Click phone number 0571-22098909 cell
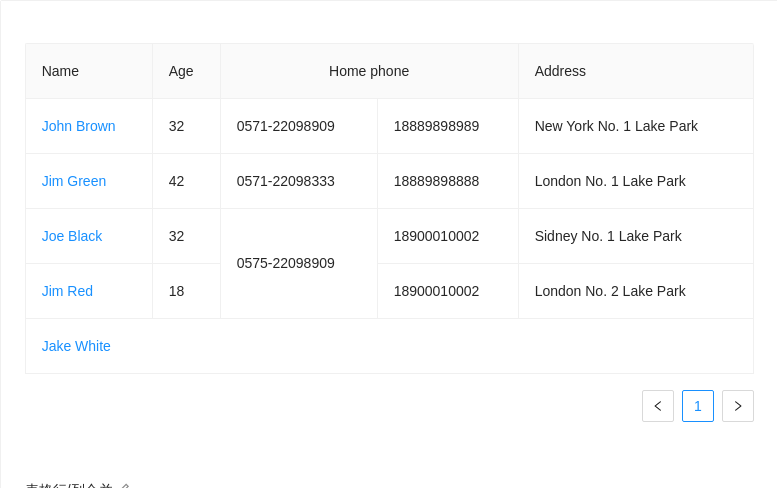Image resolution: width=777 pixels, height=488 pixels. coord(286,126)
